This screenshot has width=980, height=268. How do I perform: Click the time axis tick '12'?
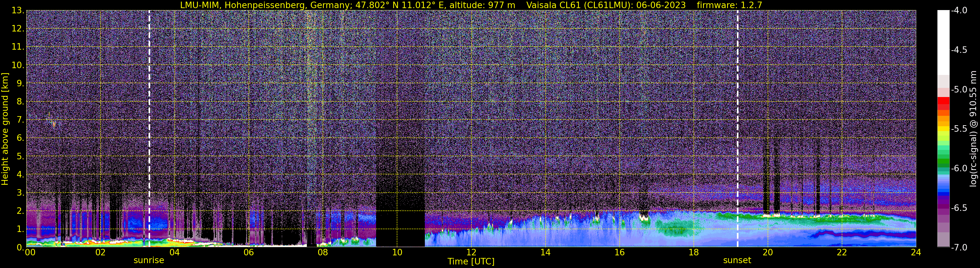click(471, 252)
